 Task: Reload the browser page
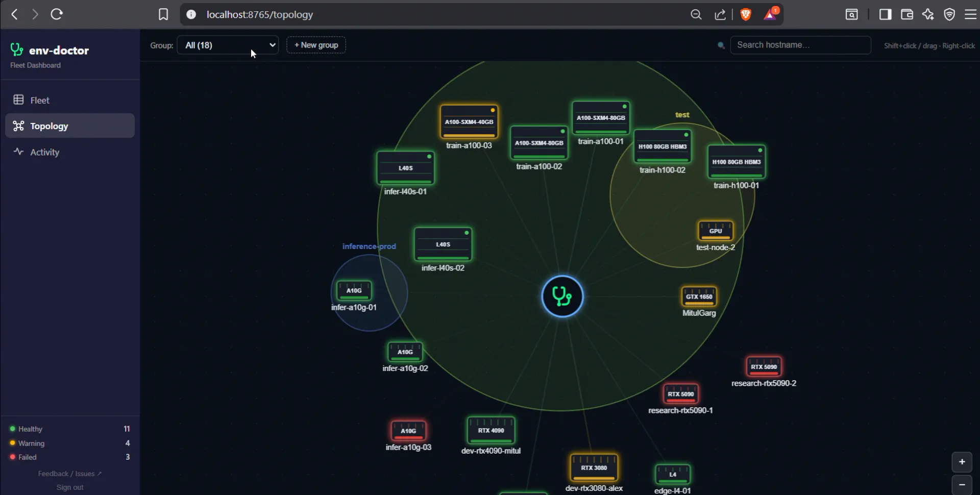pyautogui.click(x=57, y=14)
